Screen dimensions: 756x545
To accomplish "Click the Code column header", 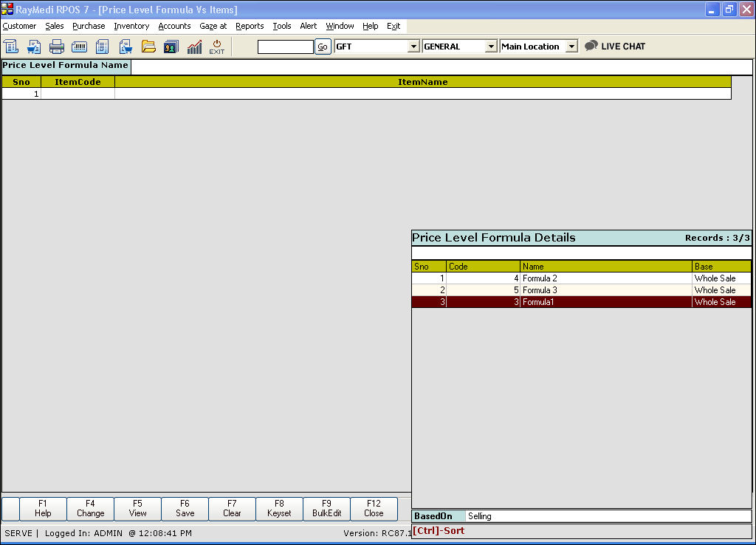I will tap(483, 267).
